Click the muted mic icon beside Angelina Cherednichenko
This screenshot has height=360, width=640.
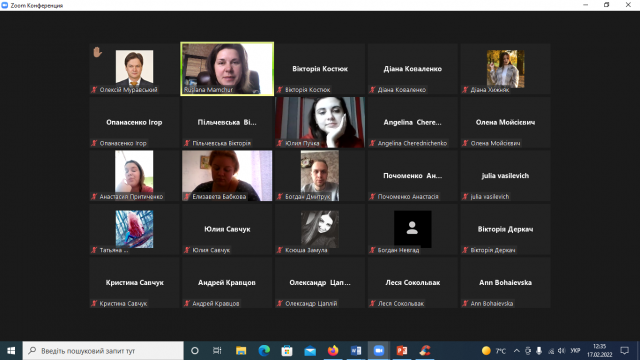click(x=372, y=143)
